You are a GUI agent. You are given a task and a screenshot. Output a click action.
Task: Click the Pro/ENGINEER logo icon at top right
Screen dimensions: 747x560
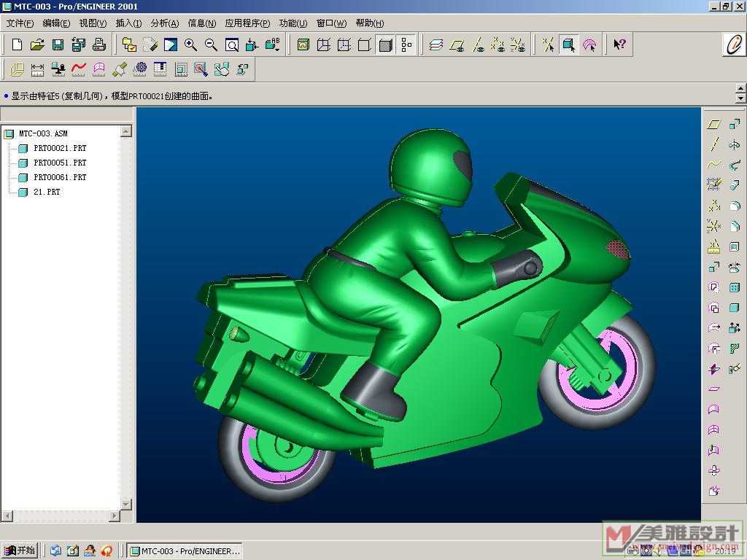click(x=734, y=44)
